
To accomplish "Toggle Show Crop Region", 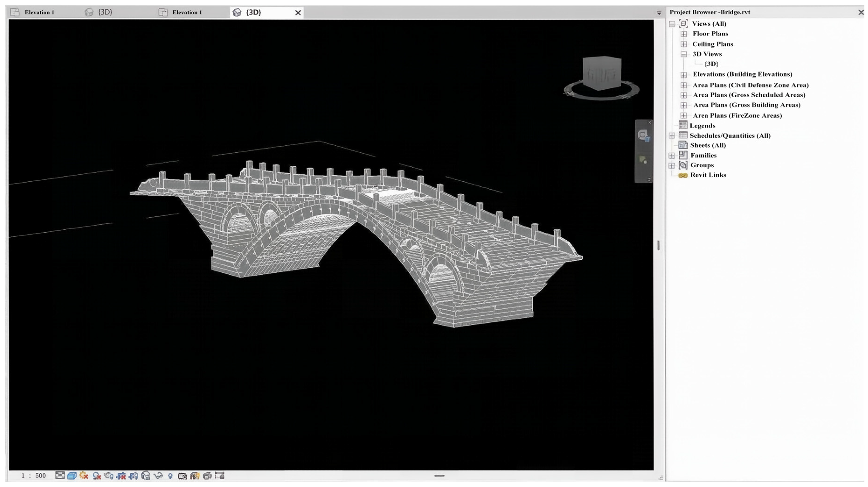I will (x=133, y=476).
